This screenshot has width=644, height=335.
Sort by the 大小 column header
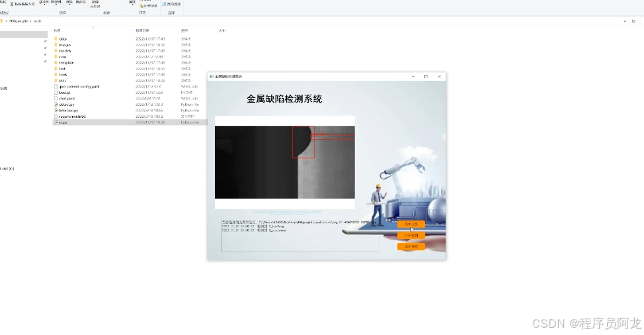(x=221, y=30)
